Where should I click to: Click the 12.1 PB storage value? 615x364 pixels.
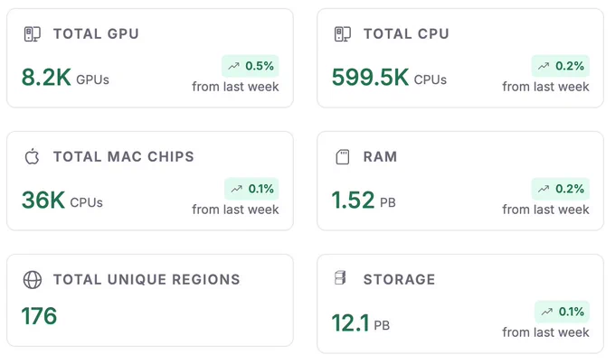tap(361, 322)
